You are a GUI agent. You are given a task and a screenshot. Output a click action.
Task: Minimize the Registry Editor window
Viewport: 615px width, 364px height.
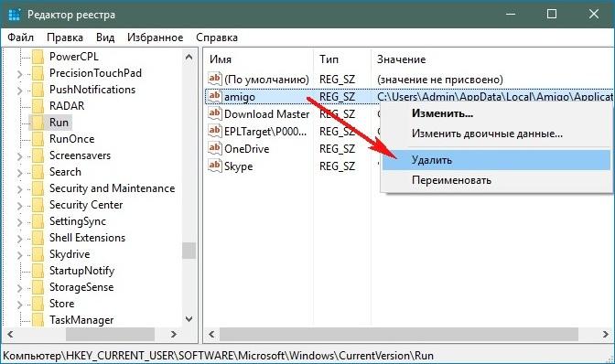(511, 15)
